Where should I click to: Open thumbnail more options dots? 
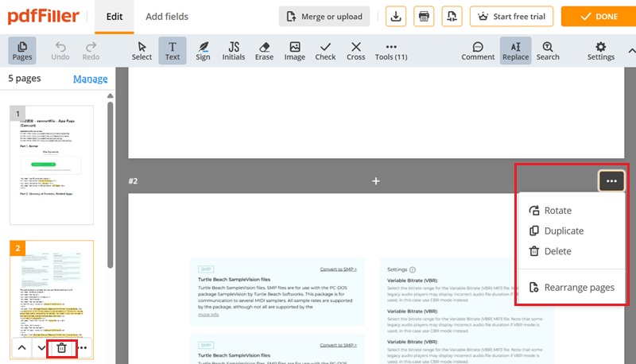coord(83,348)
